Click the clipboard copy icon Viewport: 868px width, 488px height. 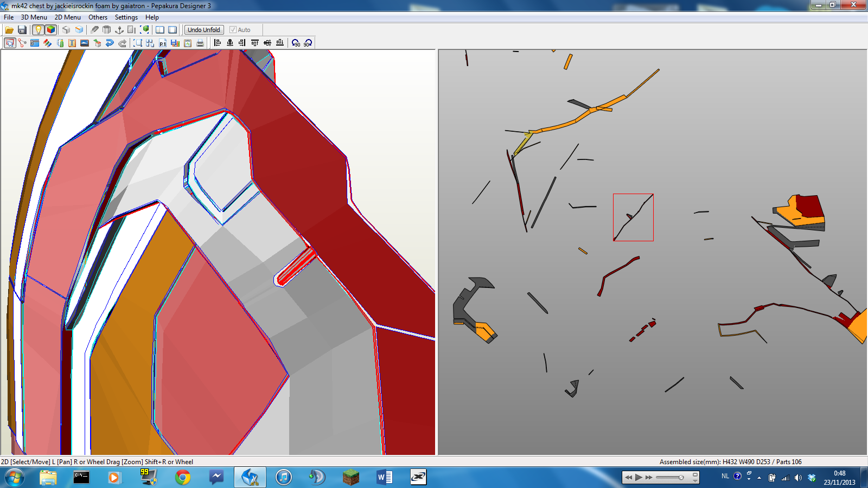(x=188, y=43)
